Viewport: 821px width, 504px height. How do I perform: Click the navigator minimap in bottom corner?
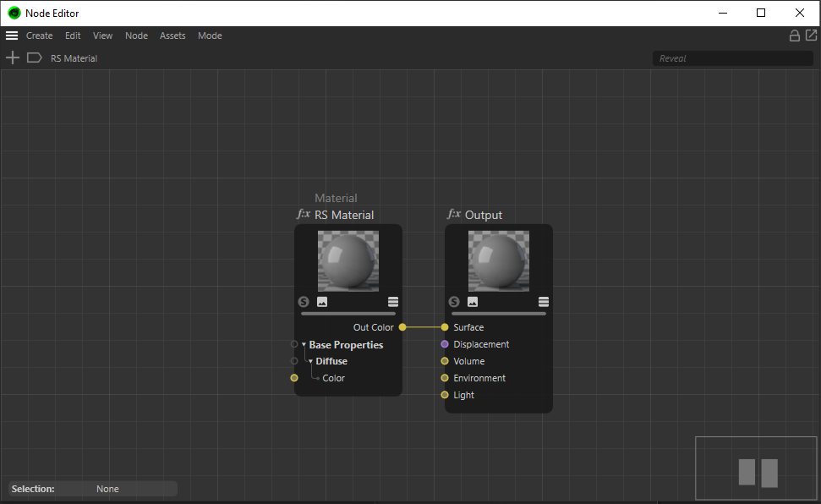click(x=756, y=468)
